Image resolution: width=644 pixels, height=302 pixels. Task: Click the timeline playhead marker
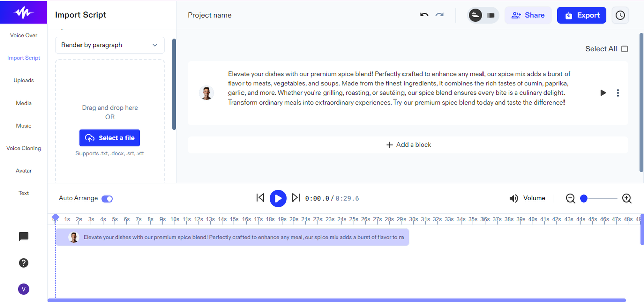click(x=55, y=218)
